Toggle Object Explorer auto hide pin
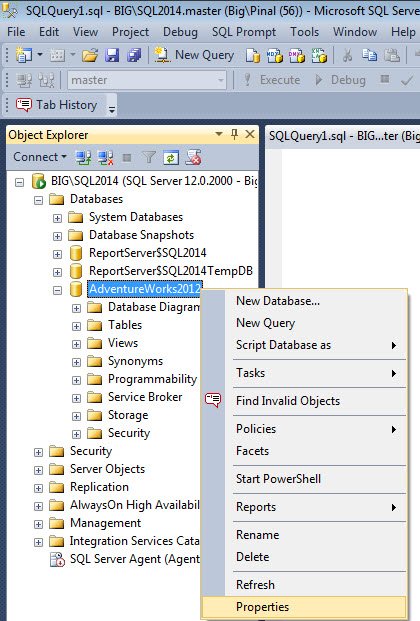Viewport: 420px width, 621px height. pos(235,134)
